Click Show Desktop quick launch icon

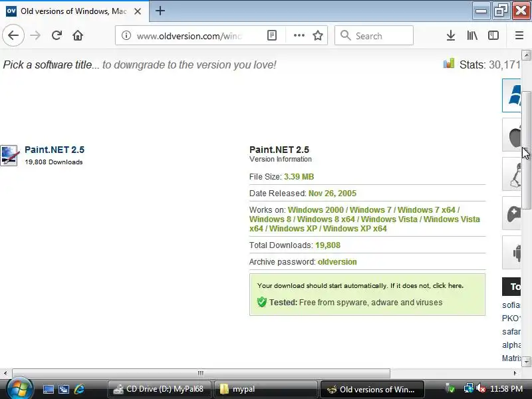pyautogui.click(x=48, y=389)
